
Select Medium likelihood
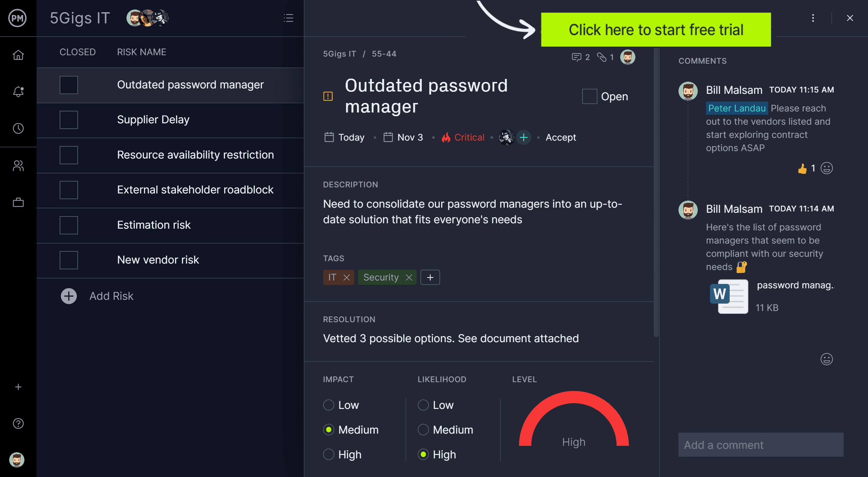[423, 430]
